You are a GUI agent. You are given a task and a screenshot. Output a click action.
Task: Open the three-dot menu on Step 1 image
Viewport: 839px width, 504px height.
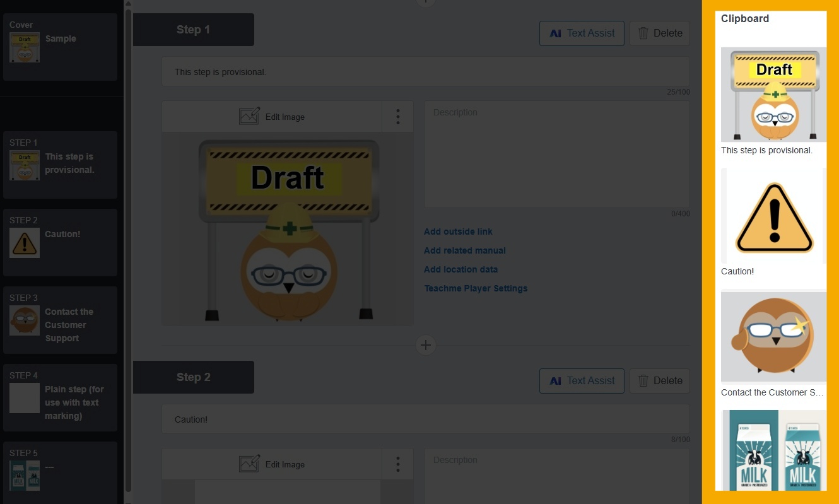[x=397, y=115]
